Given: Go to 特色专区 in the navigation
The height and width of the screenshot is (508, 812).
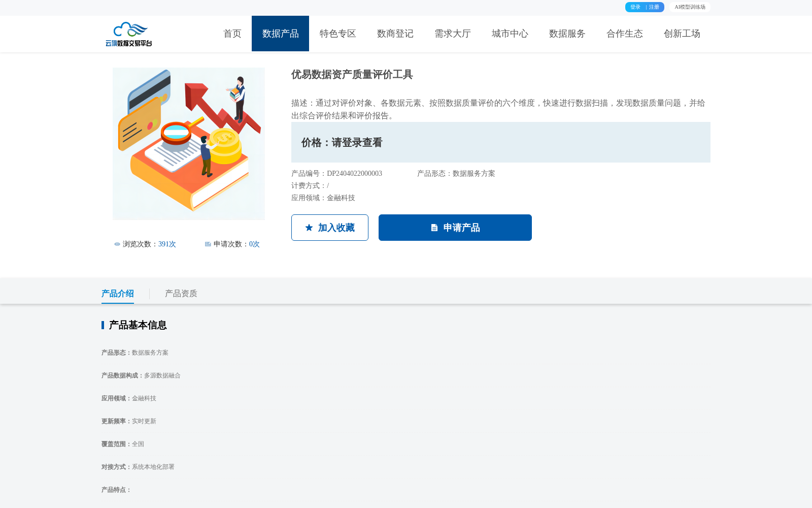Looking at the screenshot, I should pos(338,34).
